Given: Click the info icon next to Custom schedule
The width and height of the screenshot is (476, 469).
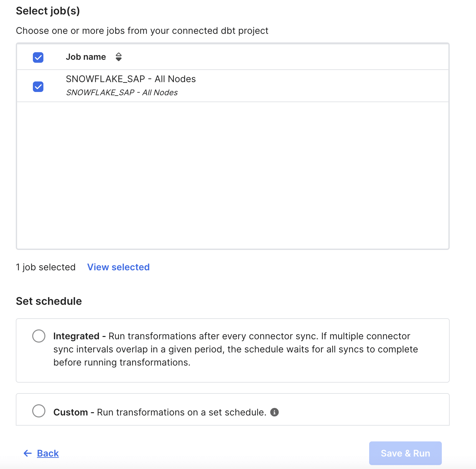Looking at the screenshot, I should (x=274, y=412).
